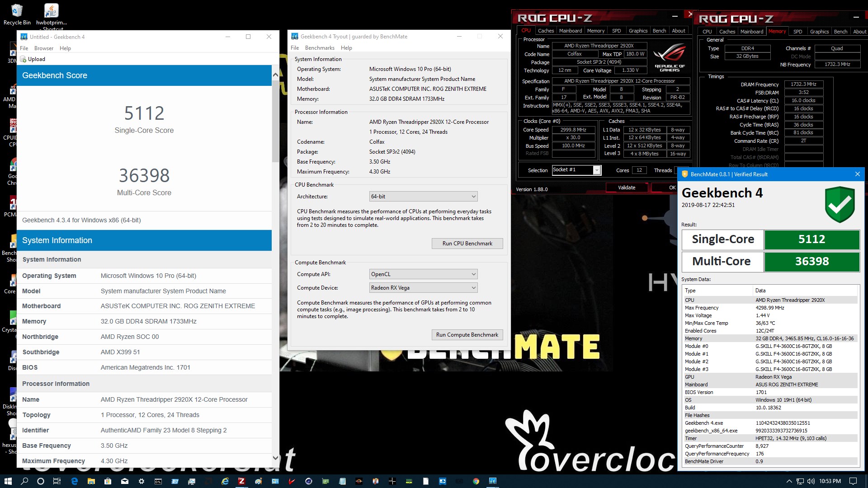
Task: Open Cortana circle on taskbar
Action: coord(40,481)
